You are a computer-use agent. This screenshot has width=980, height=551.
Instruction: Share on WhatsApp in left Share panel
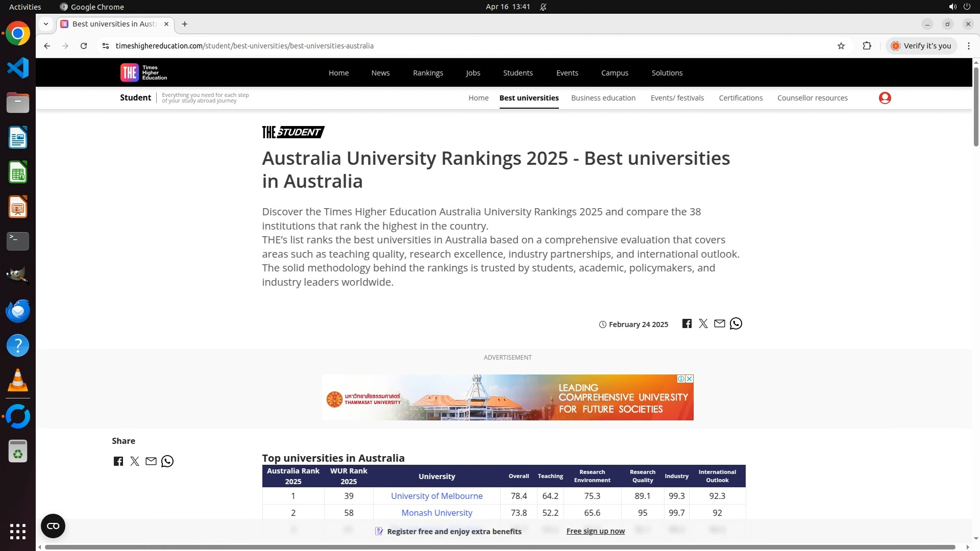point(167,462)
